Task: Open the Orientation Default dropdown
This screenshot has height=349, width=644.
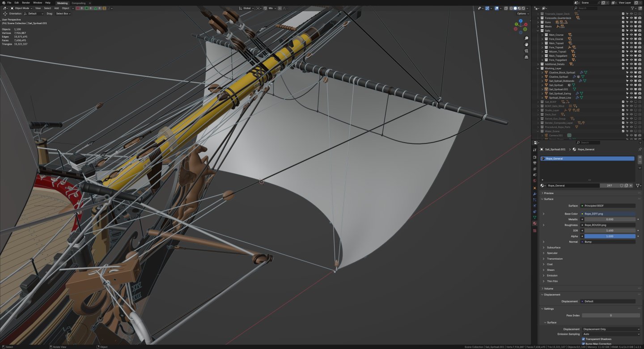Action: (34, 13)
